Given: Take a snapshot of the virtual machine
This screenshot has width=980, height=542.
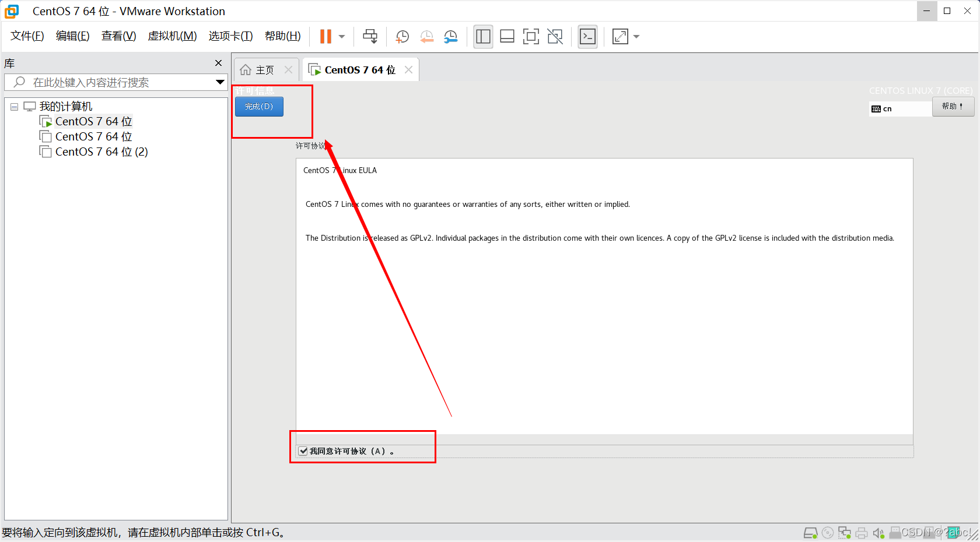Looking at the screenshot, I should point(402,37).
